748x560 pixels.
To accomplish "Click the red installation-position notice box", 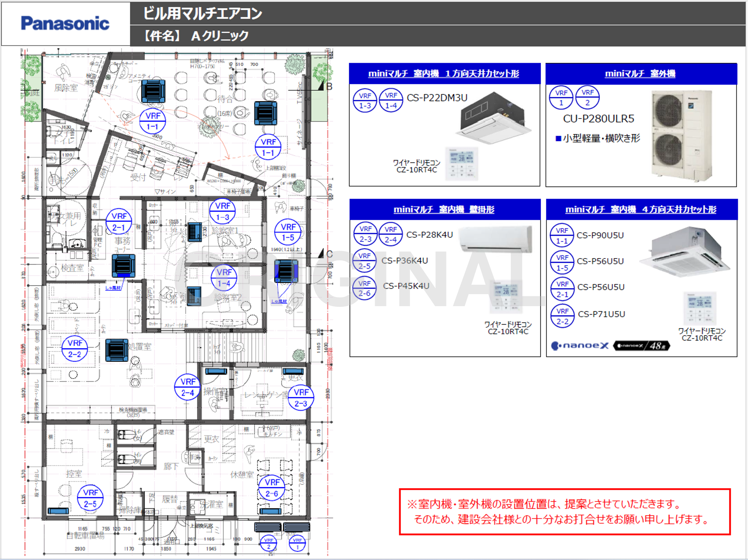I will pos(564,512).
